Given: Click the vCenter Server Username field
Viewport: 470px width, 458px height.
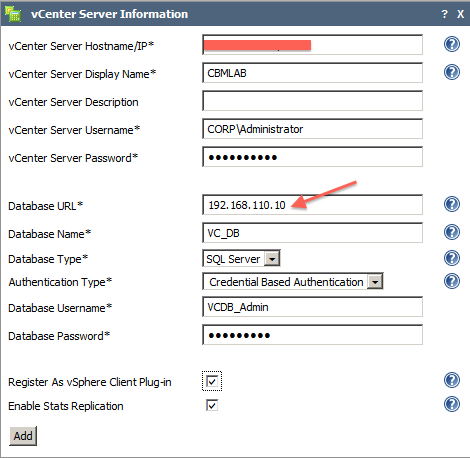Looking at the screenshot, I should click(x=312, y=129).
